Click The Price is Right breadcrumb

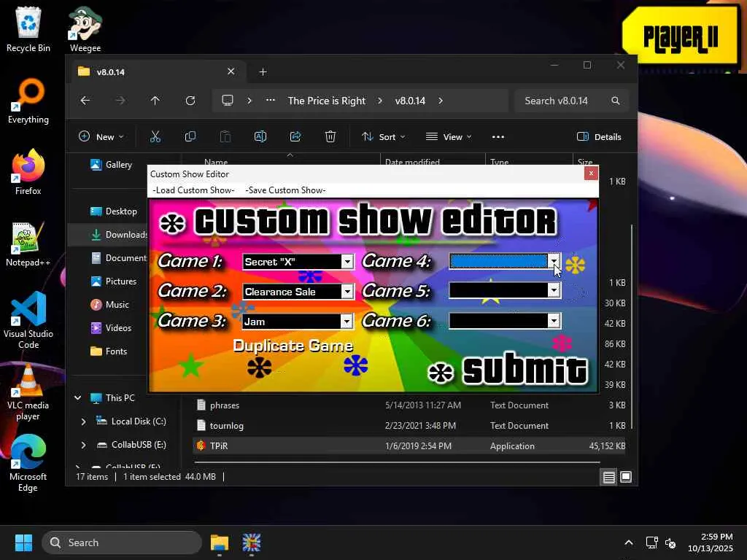click(326, 101)
